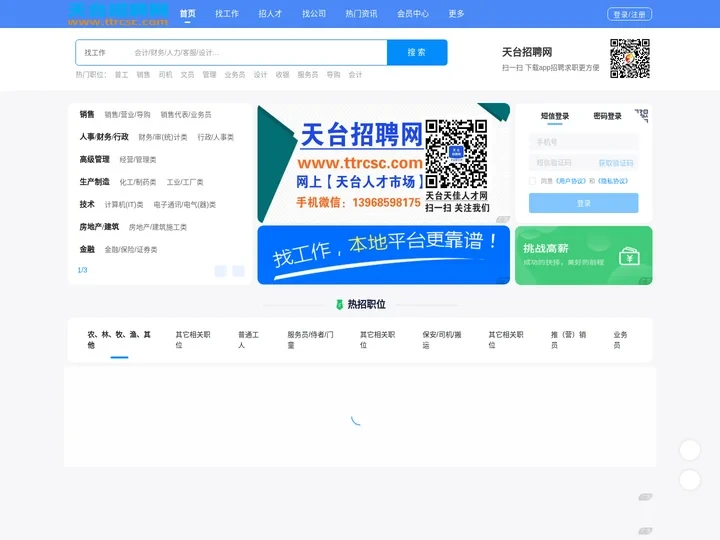
Task: Select 保安/司机/搬运 tab
Action: 442,340
